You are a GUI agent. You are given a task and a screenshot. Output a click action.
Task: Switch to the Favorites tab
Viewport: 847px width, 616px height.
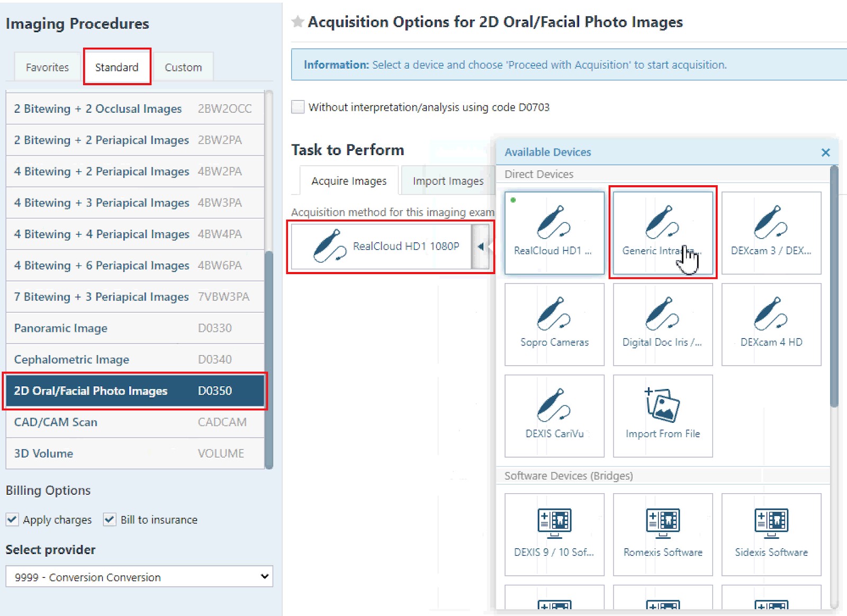pos(47,67)
